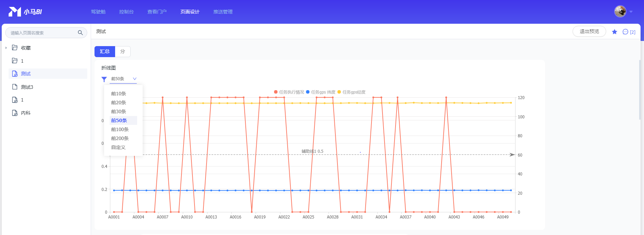Image resolution: width=644 pixels, height=235 pixels.
Task: Click the right-side vertical scrollbar
Action: pyautogui.click(x=640, y=89)
